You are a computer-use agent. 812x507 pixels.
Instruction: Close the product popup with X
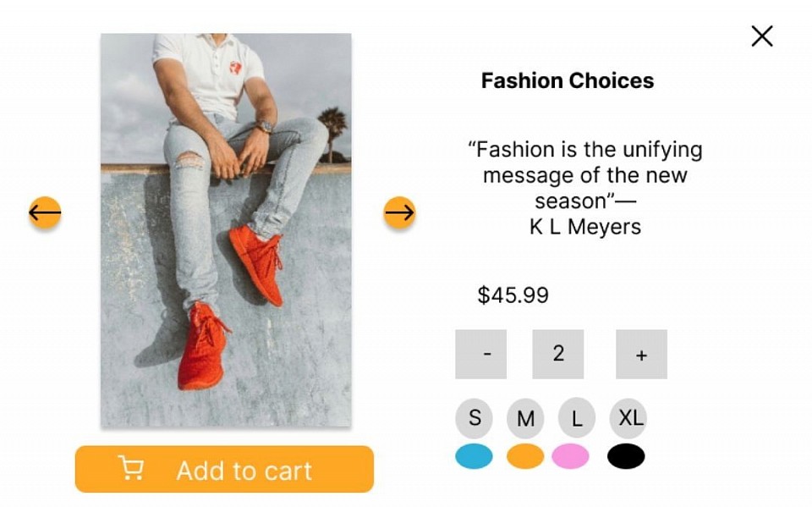point(762,36)
